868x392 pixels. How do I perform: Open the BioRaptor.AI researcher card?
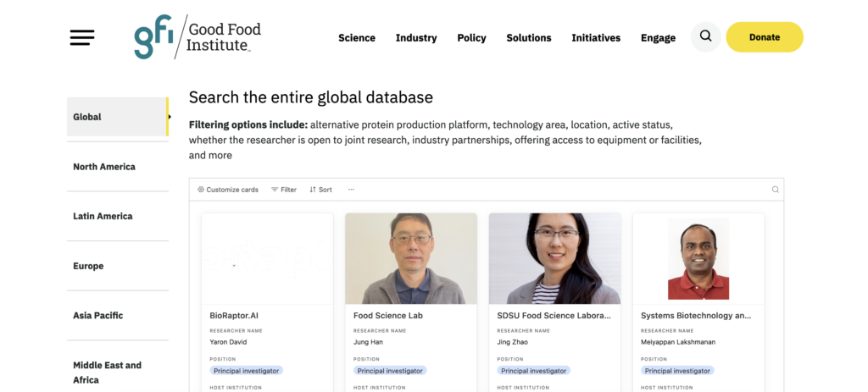pos(267,315)
